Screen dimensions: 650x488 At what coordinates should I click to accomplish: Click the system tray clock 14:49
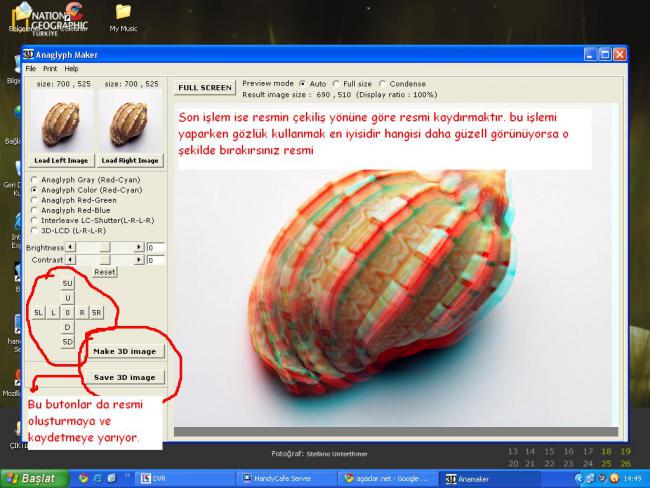click(x=632, y=478)
